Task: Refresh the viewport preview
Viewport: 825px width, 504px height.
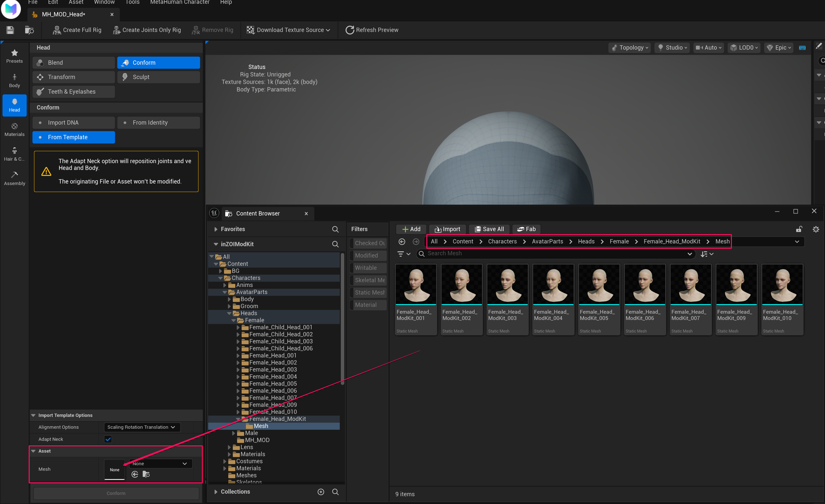Action: click(x=372, y=30)
